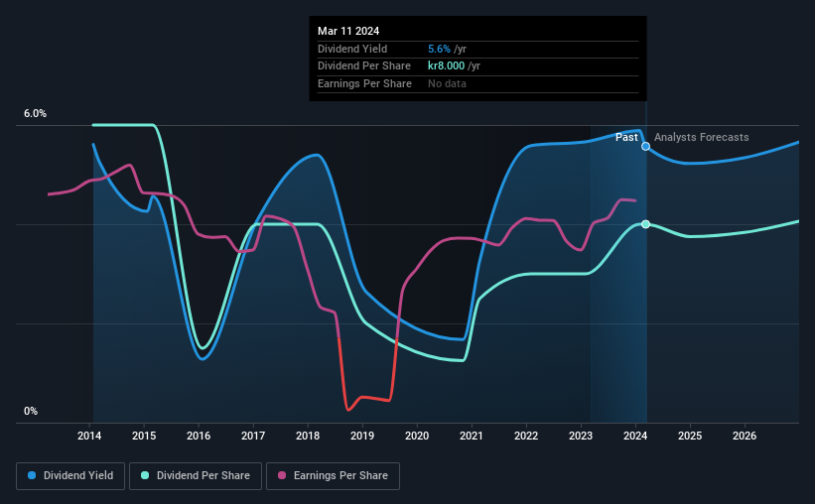Click the '6.0%' y-axis label

(35, 114)
